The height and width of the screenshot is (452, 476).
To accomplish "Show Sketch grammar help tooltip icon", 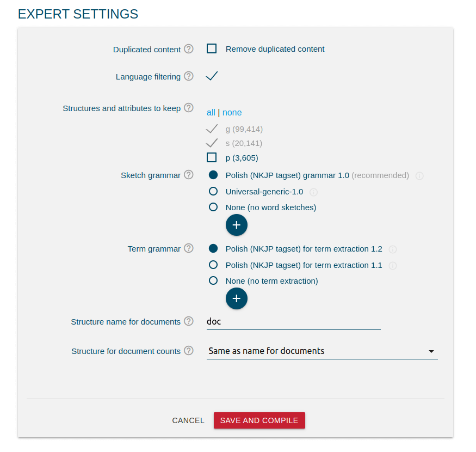I will [x=189, y=175].
